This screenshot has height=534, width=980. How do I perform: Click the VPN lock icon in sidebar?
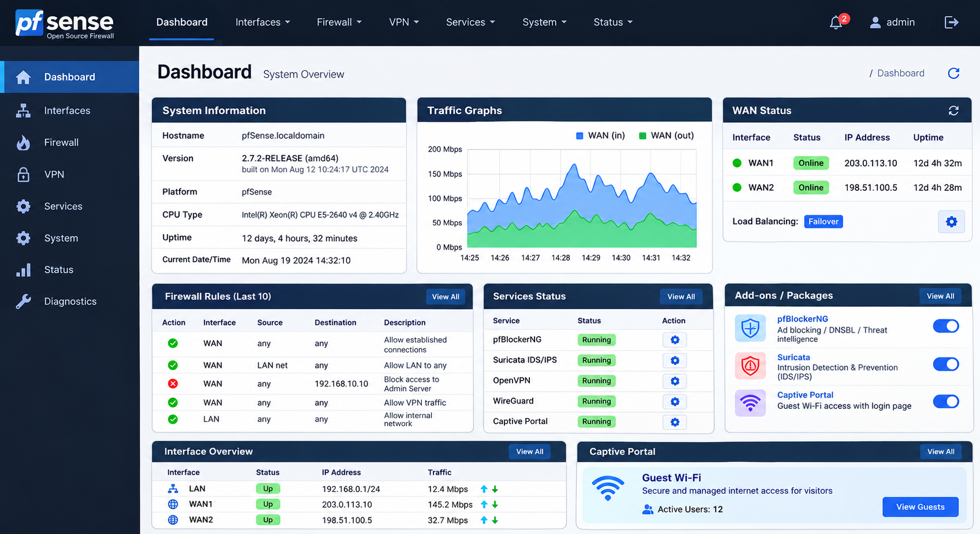coord(23,174)
